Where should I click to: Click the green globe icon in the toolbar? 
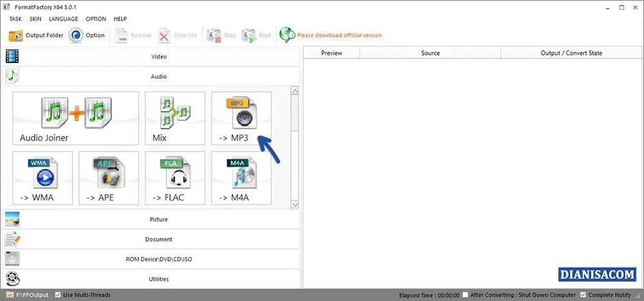click(x=287, y=35)
